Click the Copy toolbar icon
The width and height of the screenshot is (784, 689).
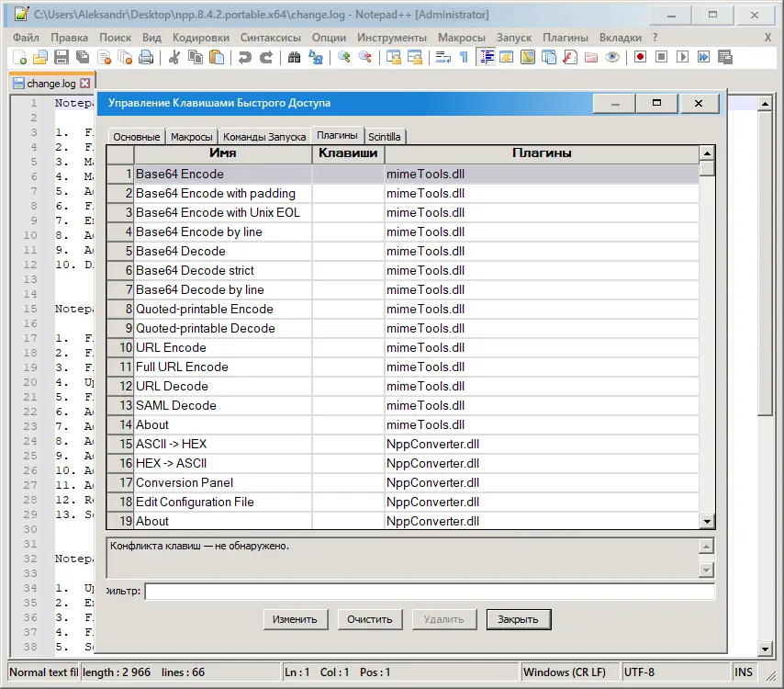point(195,58)
